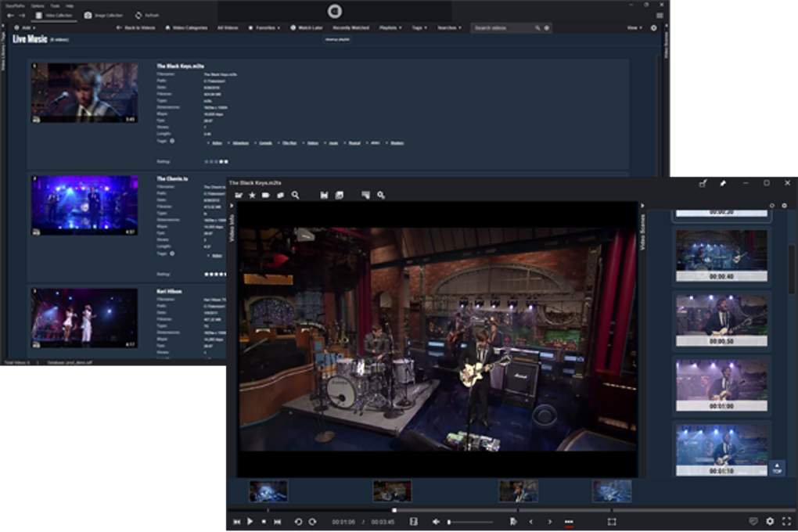Click the playlist icon in playback bar
Viewport: 798px width, 532px height.
tap(513, 521)
